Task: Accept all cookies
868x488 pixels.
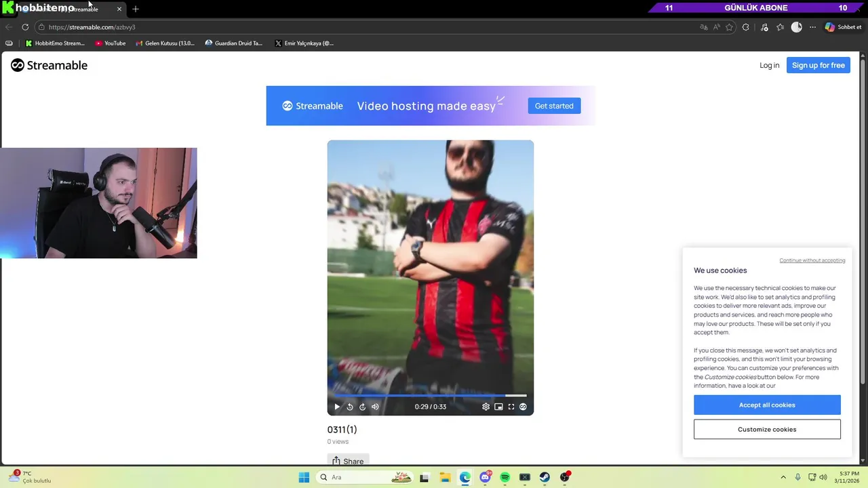Action: tap(767, 405)
